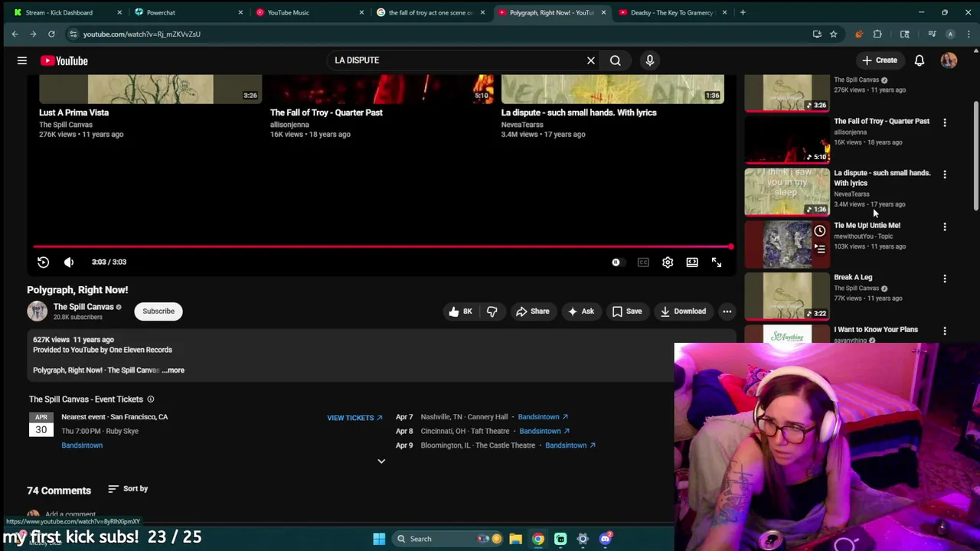Play La dispute sidebar thumbnail
Image resolution: width=980 pixels, height=551 pixels.
[x=786, y=192]
